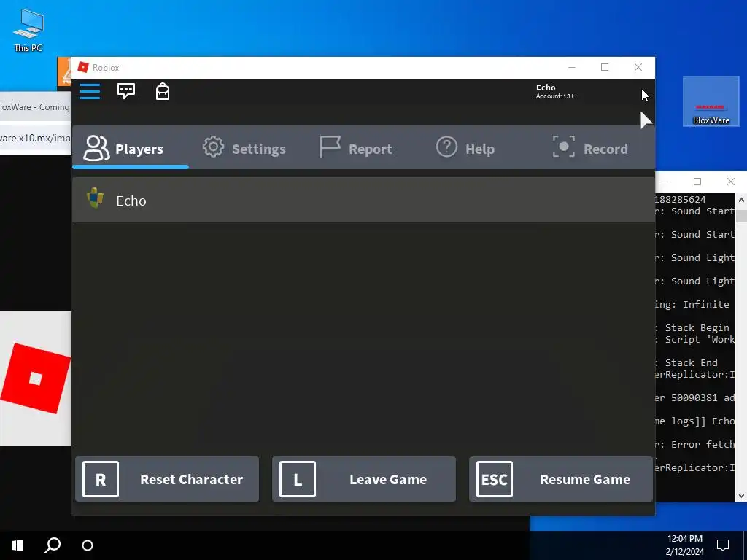Click the Resume Game button
The width and height of the screenshot is (747, 560).
(561, 479)
